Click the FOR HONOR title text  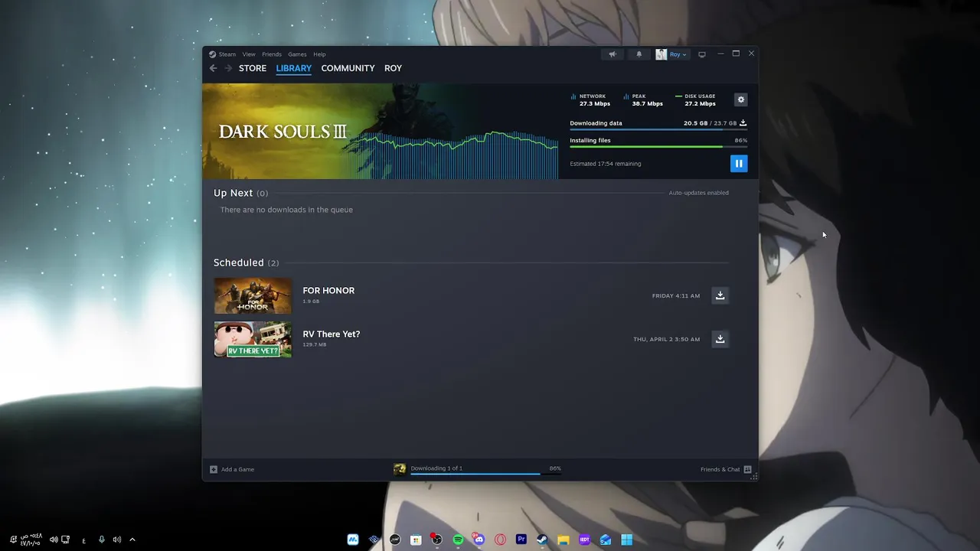click(328, 291)
